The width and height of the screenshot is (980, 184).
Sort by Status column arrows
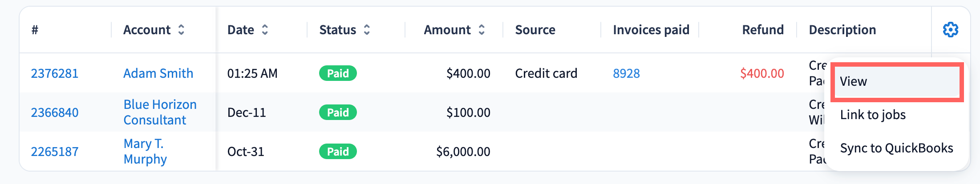click(367, 30)
